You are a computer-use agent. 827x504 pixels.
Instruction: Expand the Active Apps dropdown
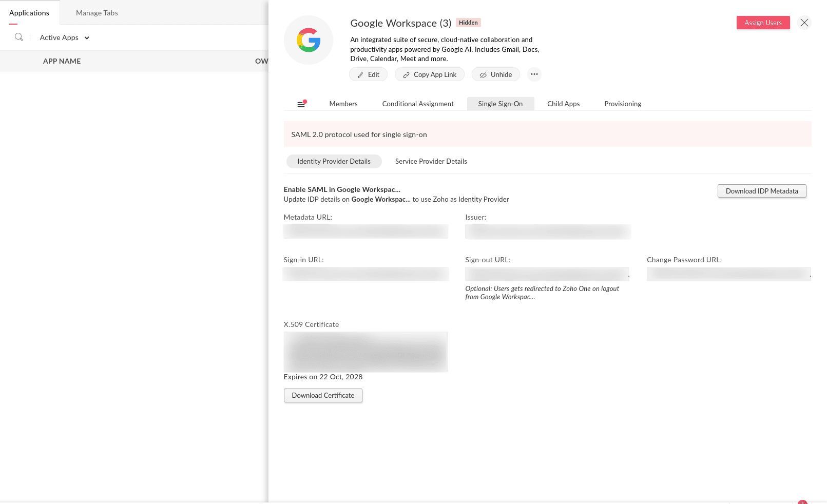[65, 37]
